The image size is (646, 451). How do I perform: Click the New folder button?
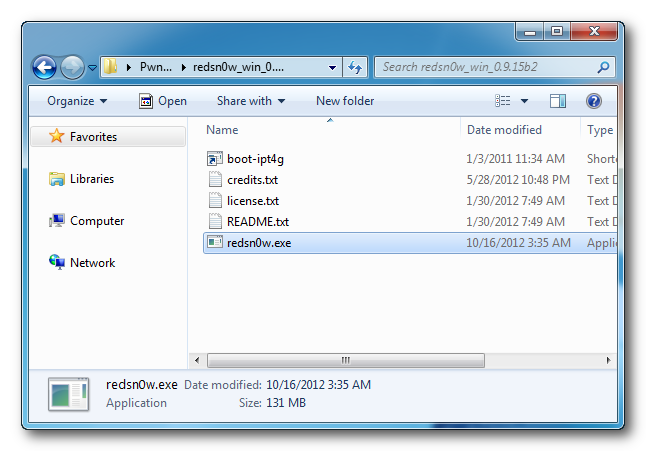click(x=345, y=101)
